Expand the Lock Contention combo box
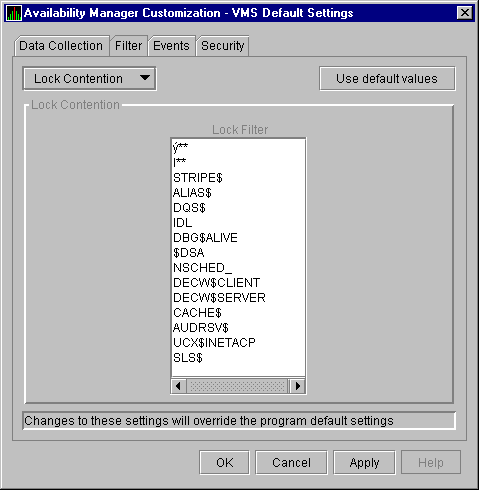479x490 pixels. pos(89,79)
